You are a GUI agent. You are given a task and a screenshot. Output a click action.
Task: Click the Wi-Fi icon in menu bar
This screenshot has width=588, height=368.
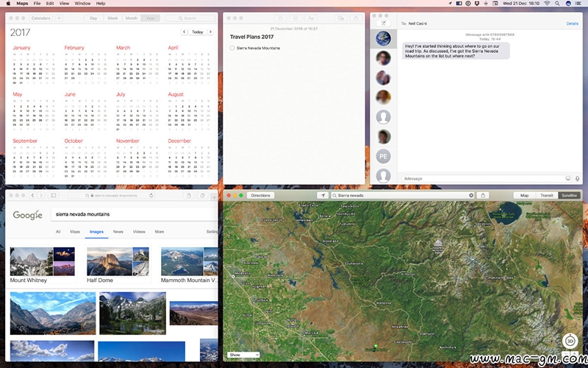point(547,4)
